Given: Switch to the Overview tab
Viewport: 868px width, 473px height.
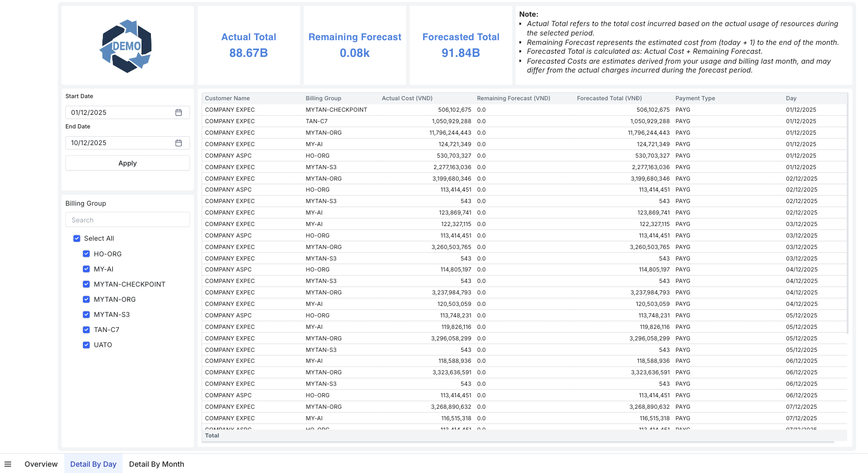Looking at the screenshot, I should click(x=41, y=464).
